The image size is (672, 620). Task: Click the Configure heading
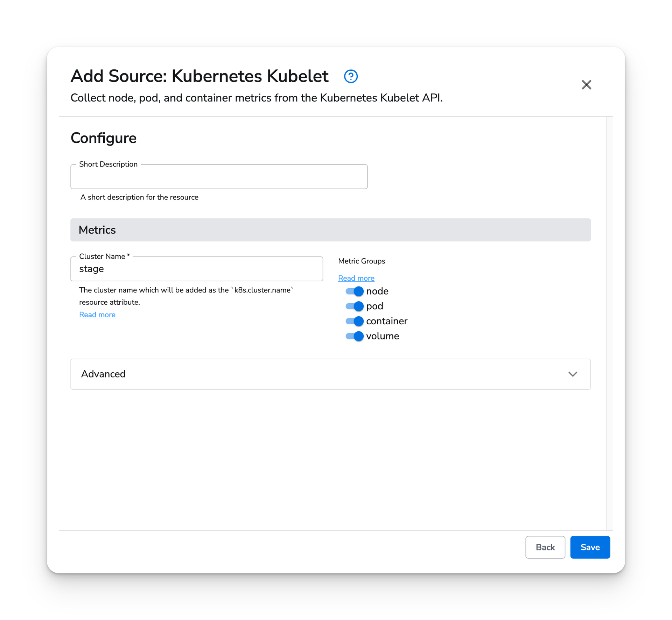pyautogui.click(x=104, y=138)
